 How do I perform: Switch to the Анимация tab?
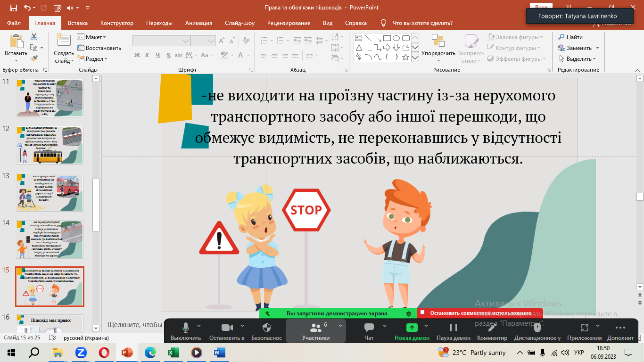click(198, 23)
